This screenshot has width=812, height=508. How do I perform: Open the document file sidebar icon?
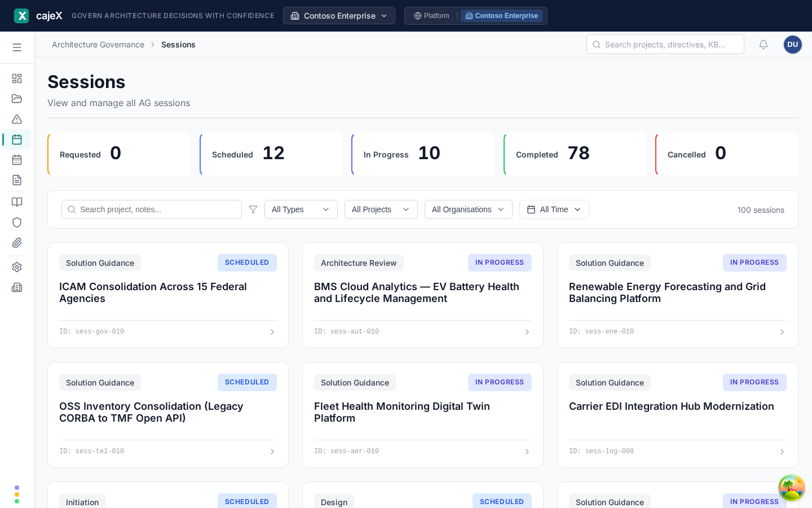click(x=17, y=180)
